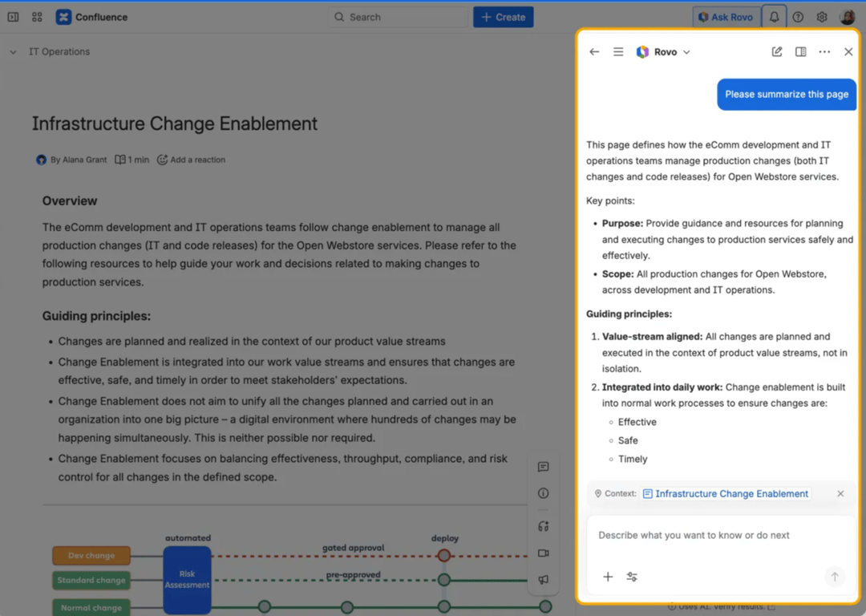Click the page title Infrastructure Change Enablement

pos(175,124)
